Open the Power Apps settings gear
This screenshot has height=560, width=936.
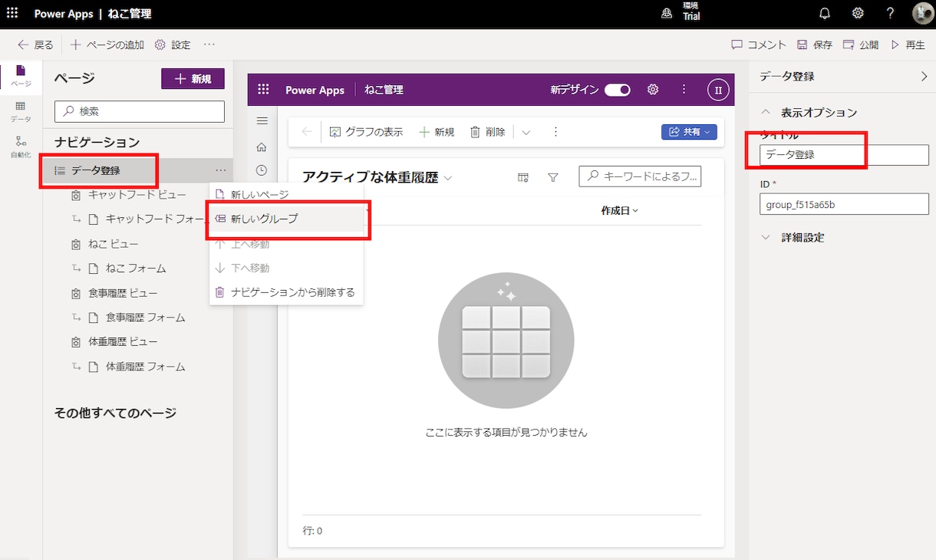coord(858,13)
